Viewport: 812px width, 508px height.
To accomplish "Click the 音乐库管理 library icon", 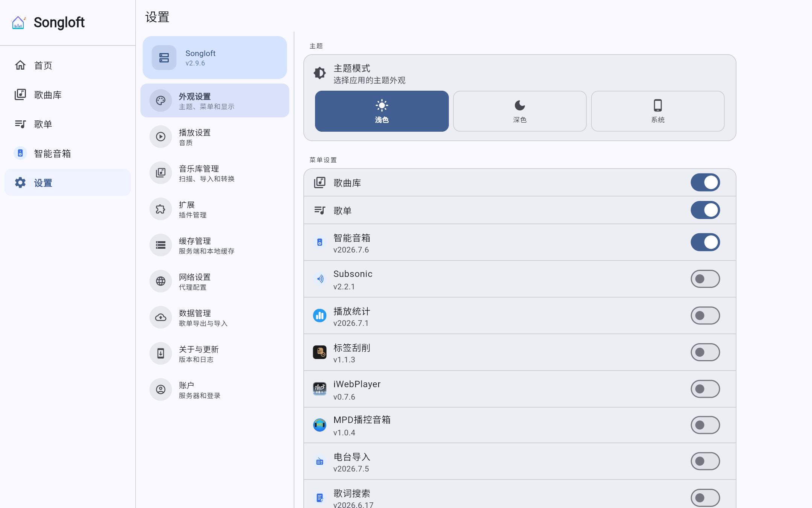I will tap(161, 173).
